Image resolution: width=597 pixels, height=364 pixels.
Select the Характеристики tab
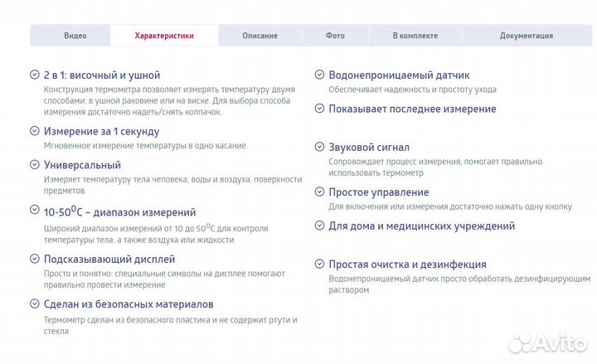(164, 36)
